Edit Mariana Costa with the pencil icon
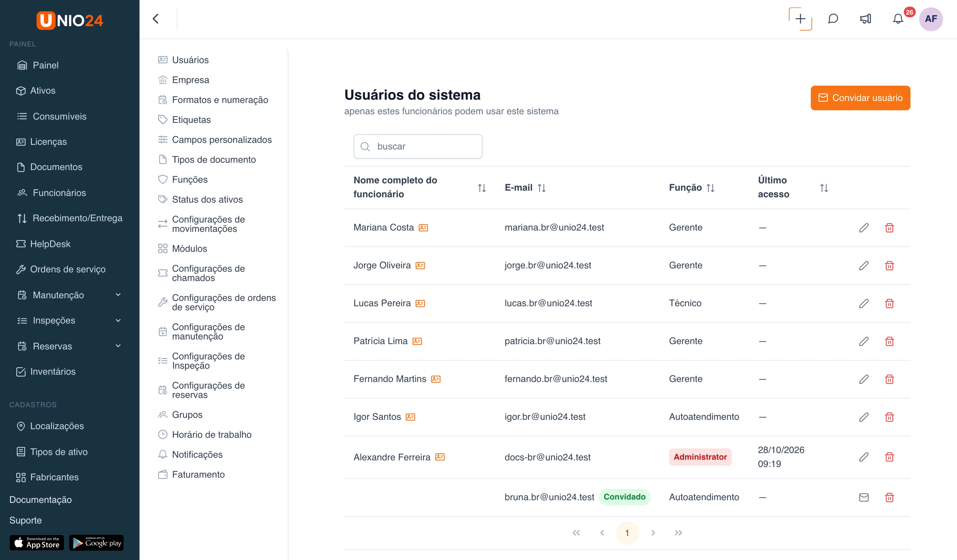 864,228
